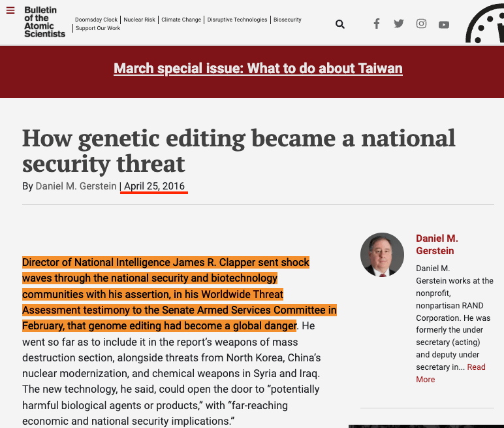Click Support Our Work link

98,28
